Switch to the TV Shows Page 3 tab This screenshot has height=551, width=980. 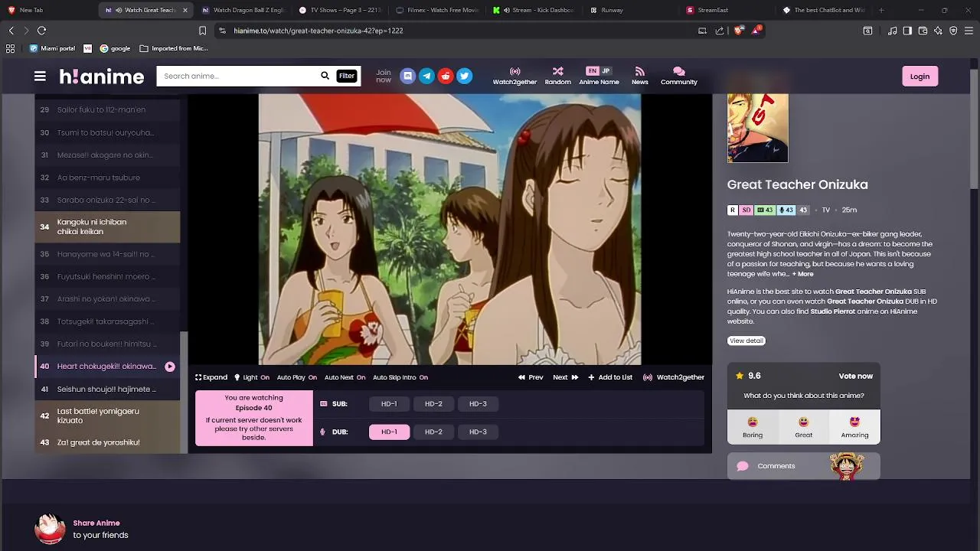(x=341, y=10)
